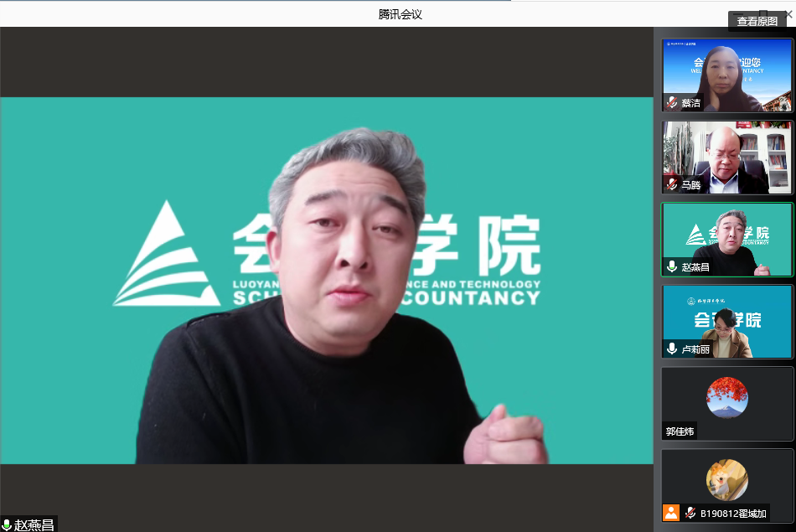Click the muted microphone icon beside 马腾
This screenshot has width=796, height=532.
672,184
